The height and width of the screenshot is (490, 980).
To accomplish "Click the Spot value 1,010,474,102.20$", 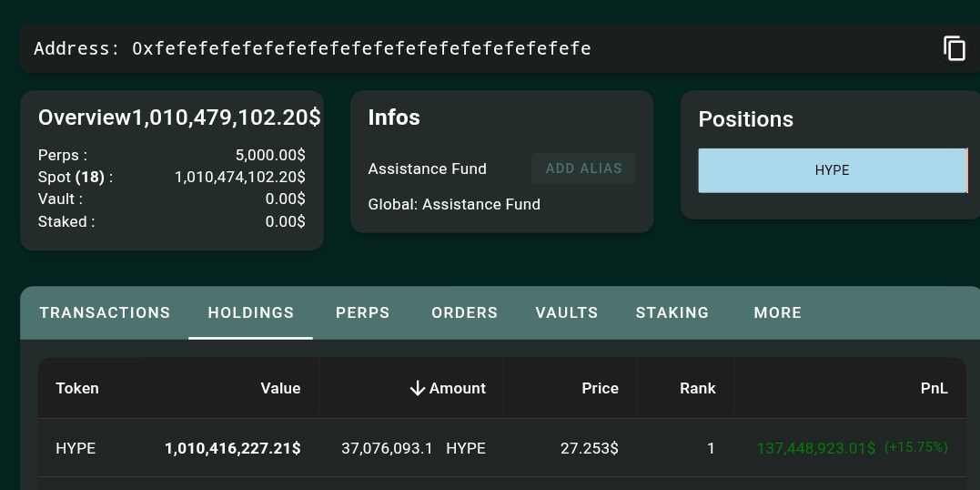I will pos(240,177).
